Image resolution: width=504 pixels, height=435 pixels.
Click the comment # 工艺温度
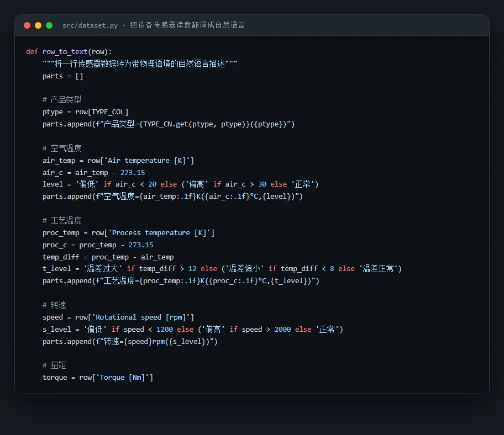pos(62,221)
